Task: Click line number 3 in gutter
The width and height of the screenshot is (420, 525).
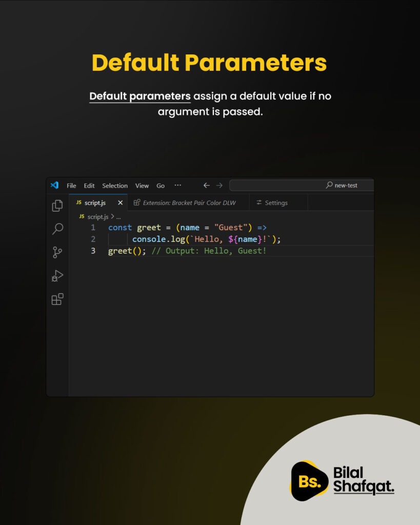Action: point(93,251)
